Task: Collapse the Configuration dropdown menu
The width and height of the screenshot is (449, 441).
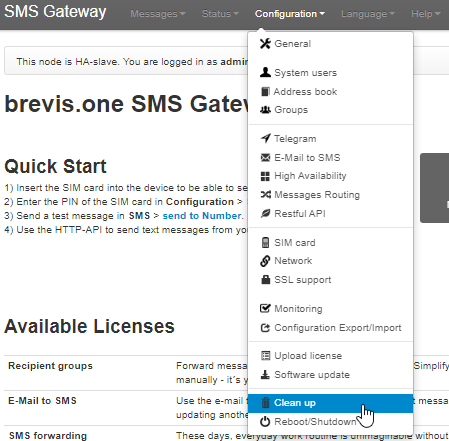Action: [x=289, y=14]
